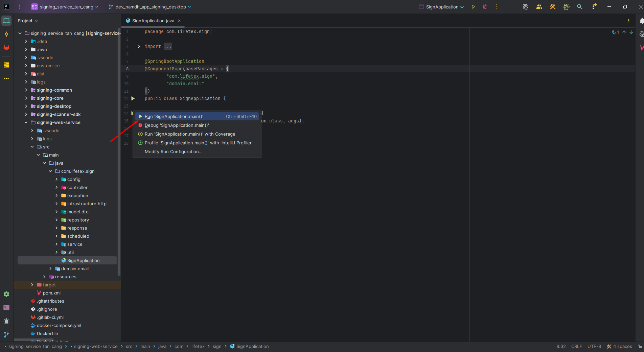Click the run gutter icon beside class SignApplication
This screenshot has width=644, height=352.
point(133,98)
